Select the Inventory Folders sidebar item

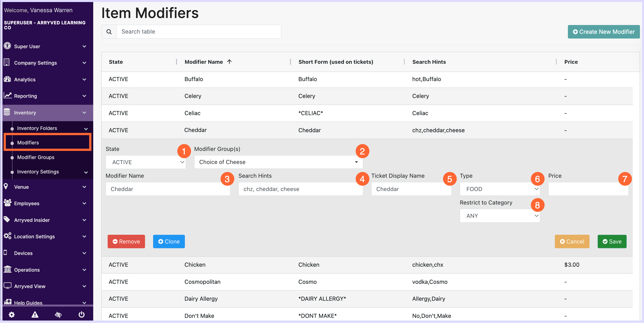[37, 128]
